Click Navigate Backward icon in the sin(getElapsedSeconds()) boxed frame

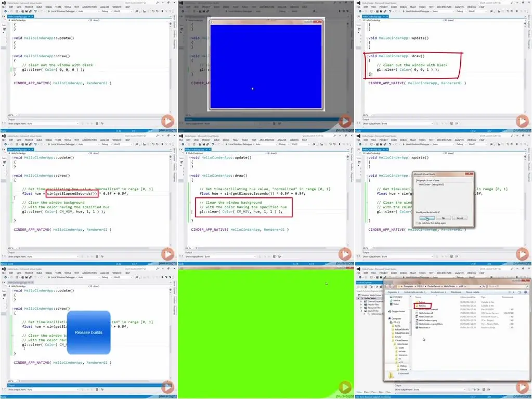[x=5, y=144]
